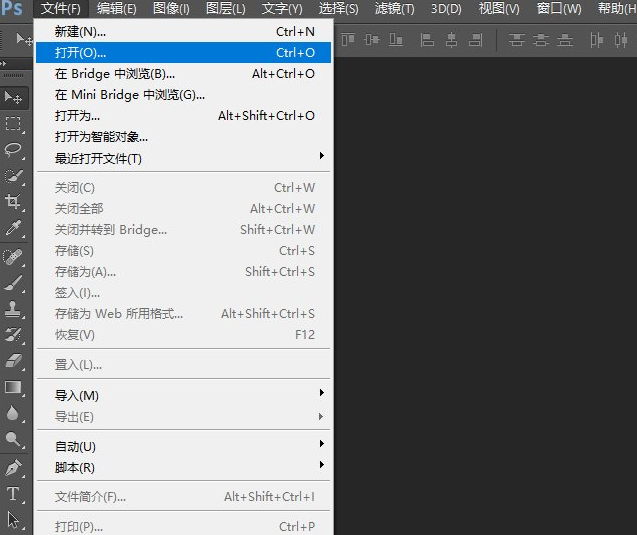Open the 3D(D) menu

(446, 9)
